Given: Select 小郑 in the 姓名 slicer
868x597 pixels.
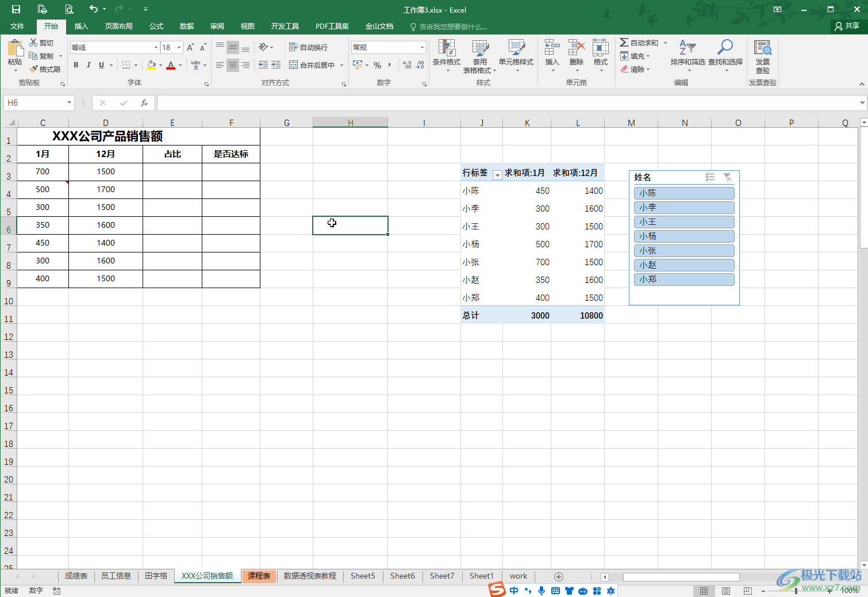Looking at the screenshot, I should (x=684, y=280).
